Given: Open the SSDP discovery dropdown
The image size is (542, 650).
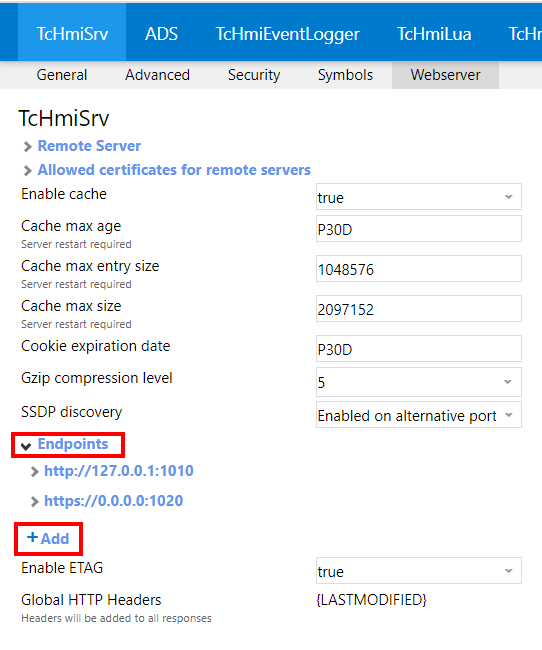Looking at the screenshot, I should tap(418, 415).
